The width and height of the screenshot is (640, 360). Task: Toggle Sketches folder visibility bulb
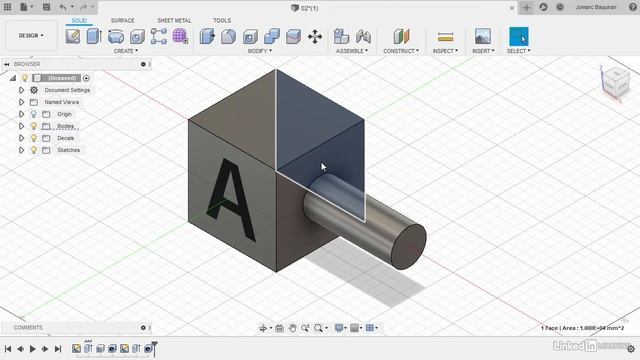(x=34, y=150)
